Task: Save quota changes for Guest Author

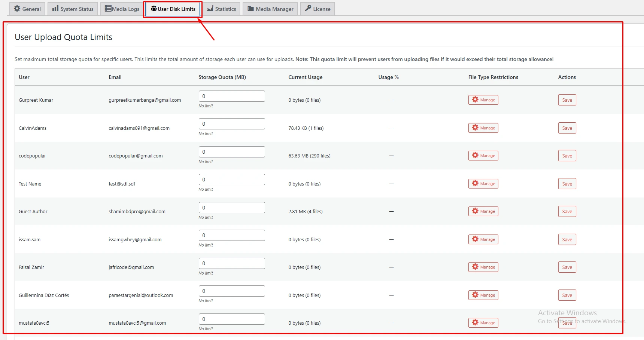Action: pyautogui.click(x=567, y=211)
